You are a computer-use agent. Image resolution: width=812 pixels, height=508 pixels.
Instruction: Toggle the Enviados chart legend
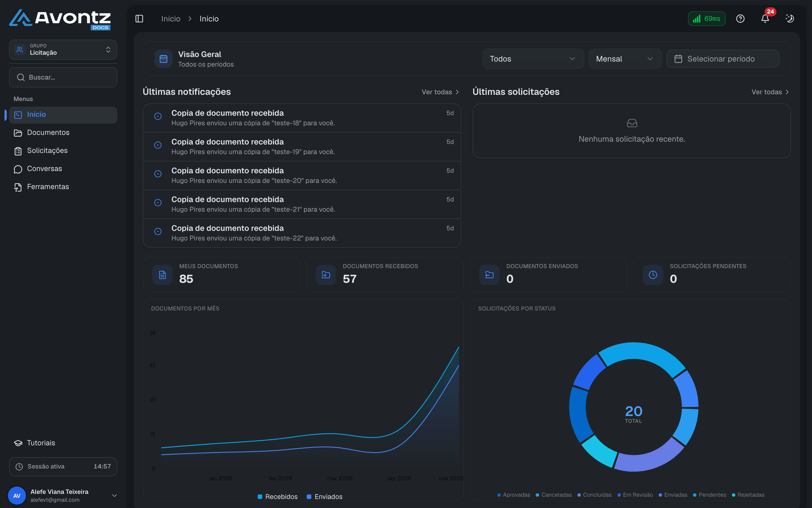pos(324,497)
